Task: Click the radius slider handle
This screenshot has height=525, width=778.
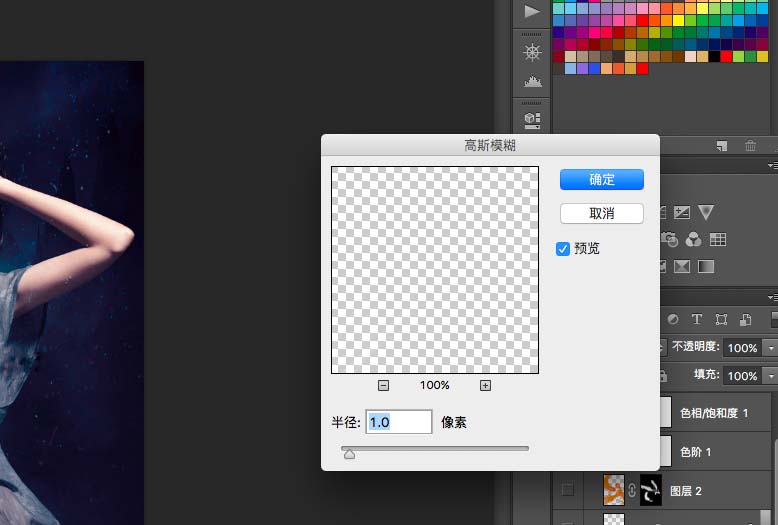Action: [349, 454]
